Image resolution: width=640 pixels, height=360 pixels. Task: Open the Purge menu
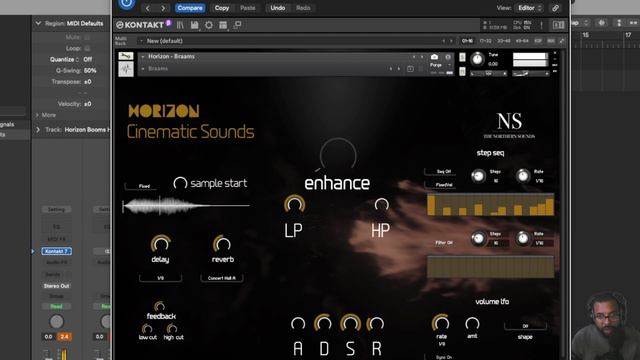click(440, 65)
